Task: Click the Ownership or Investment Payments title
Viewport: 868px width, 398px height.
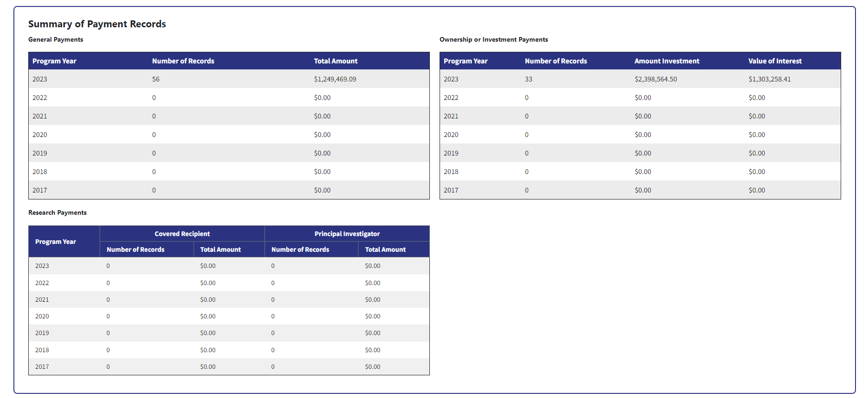Action: click(x=494, y=39)
